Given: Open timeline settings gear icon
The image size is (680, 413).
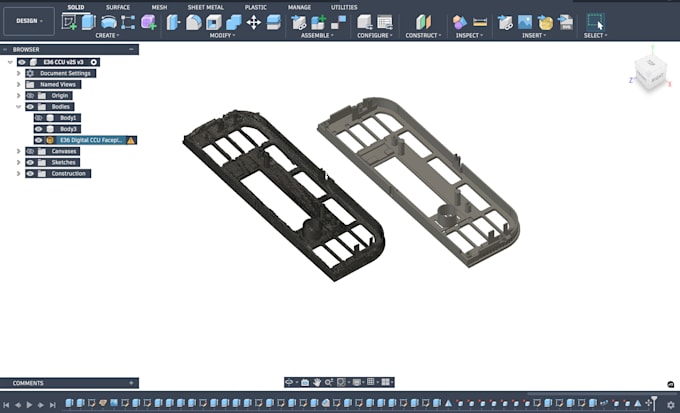Looking at the screenshot, I should pyautogui.click(x=671, y=405).
